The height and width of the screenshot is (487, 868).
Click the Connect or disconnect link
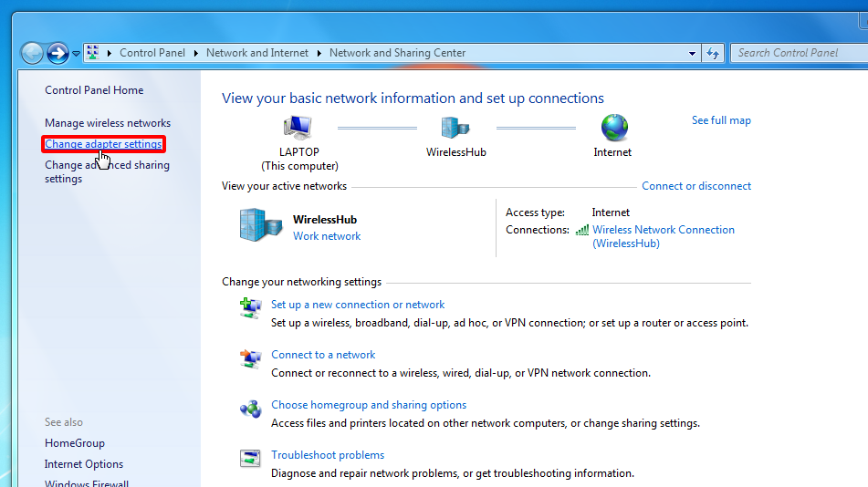695,186
